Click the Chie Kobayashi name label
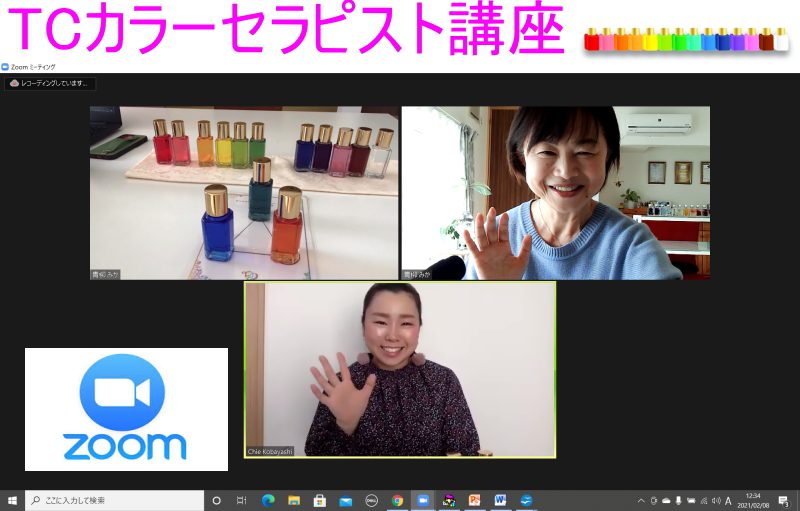The height and width of the screenshot is (511, 800). [x=270, y=451]
